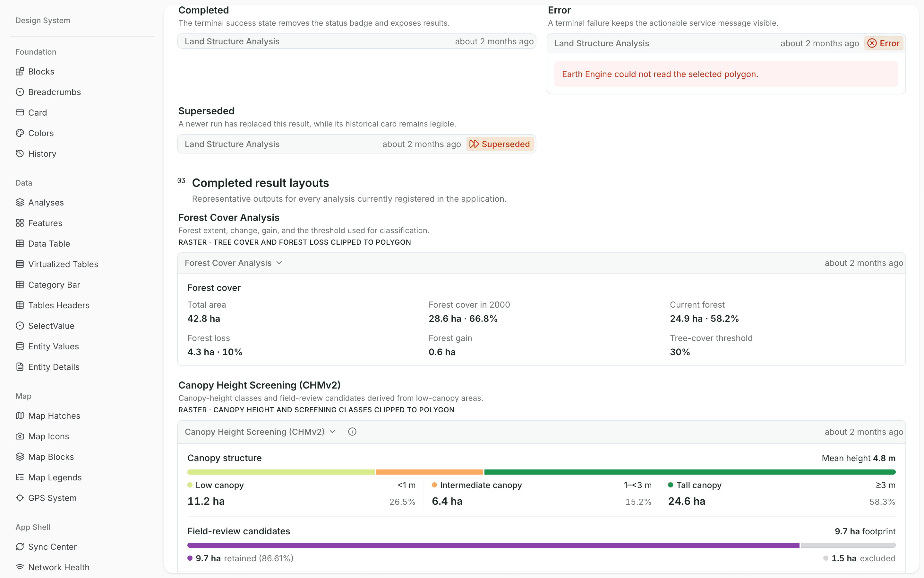Click the Tall canopy green bar segment
This screenshot has width=924, height=578.
pyautogui.click(x=689, y=472)
